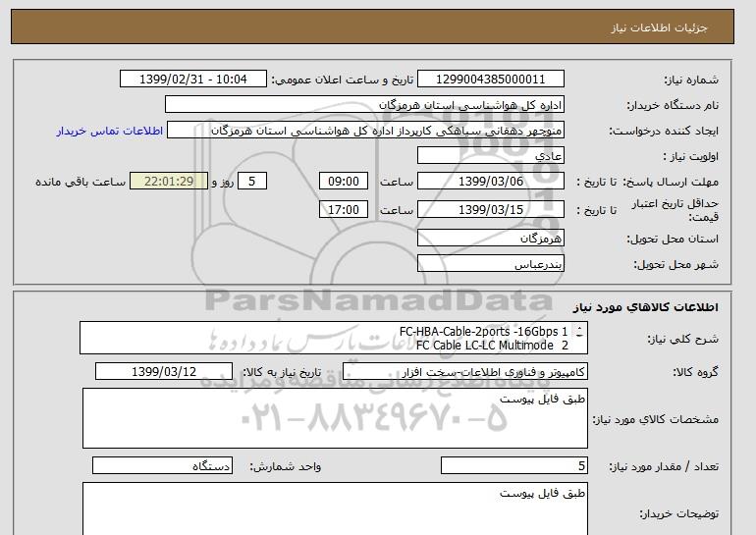Image resolution: width=756 pixels, height=535 pixels.
Task: Click the response deadline time 09:00
Action: pos(344,182)
